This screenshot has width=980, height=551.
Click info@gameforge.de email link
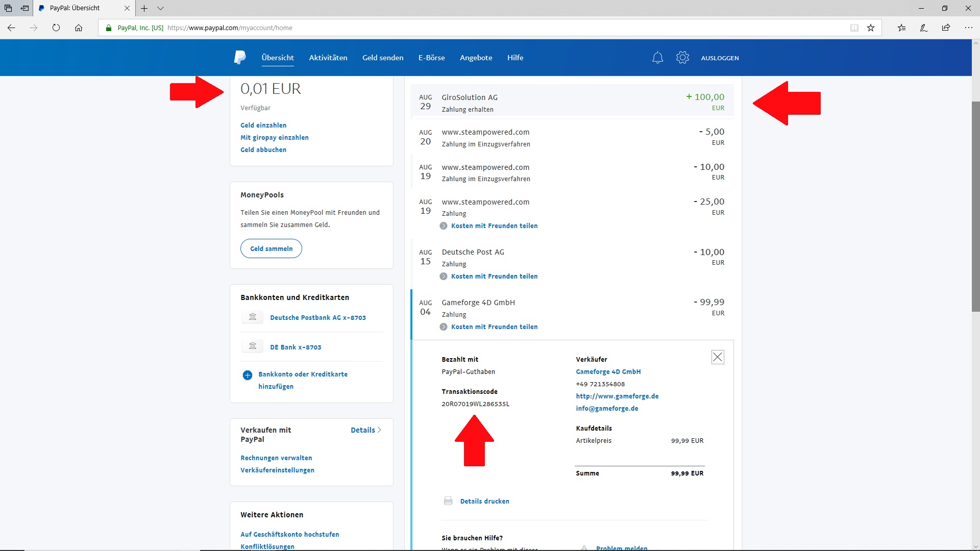[x=607, y=408]
